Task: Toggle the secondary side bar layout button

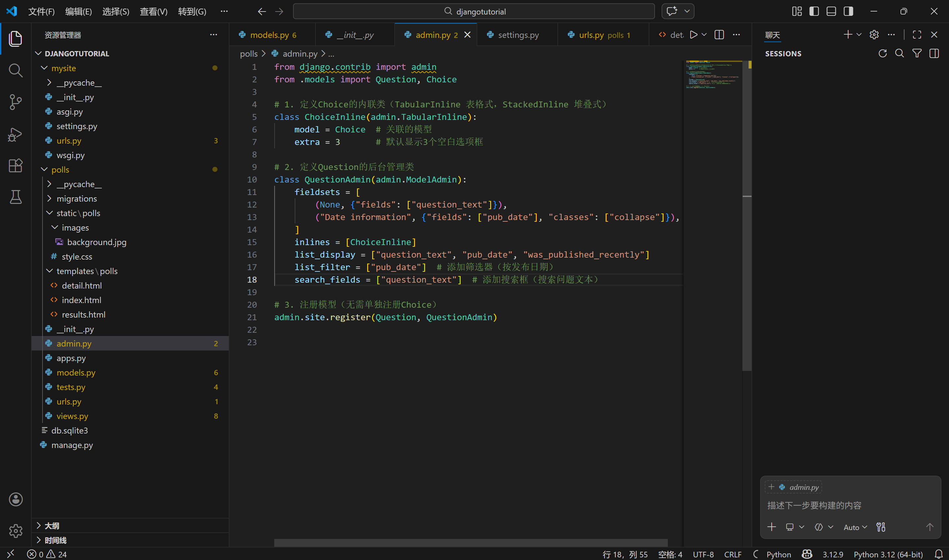Action: [848, 11]
